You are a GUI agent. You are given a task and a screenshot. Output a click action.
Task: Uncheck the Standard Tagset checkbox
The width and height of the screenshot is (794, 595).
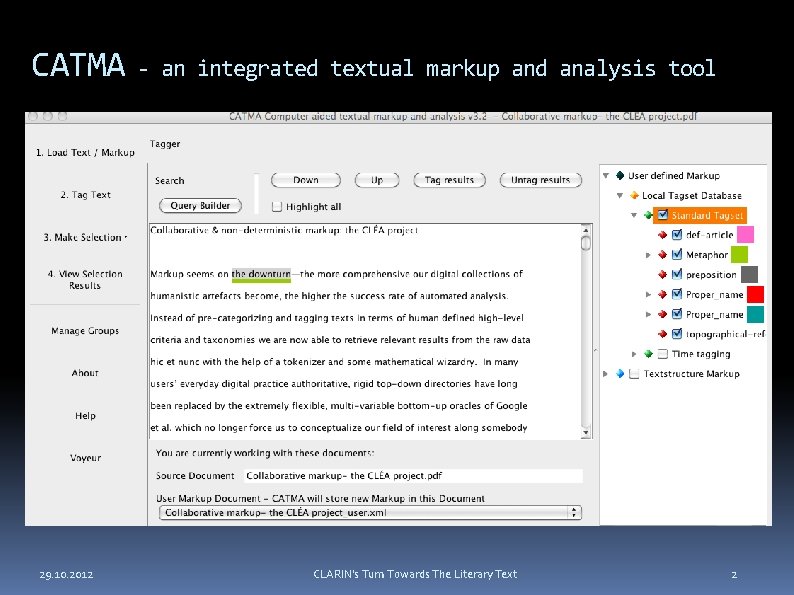(663, 215)
